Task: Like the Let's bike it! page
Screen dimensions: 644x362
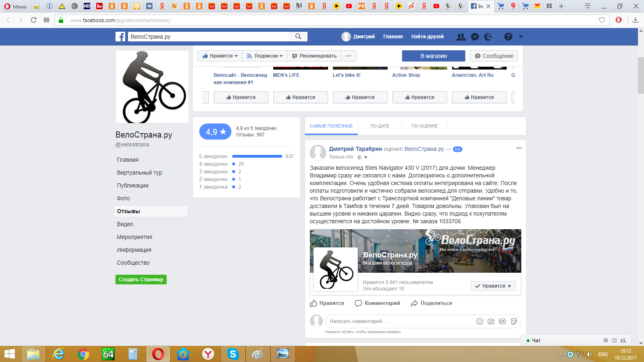Action: click(360, 97)
